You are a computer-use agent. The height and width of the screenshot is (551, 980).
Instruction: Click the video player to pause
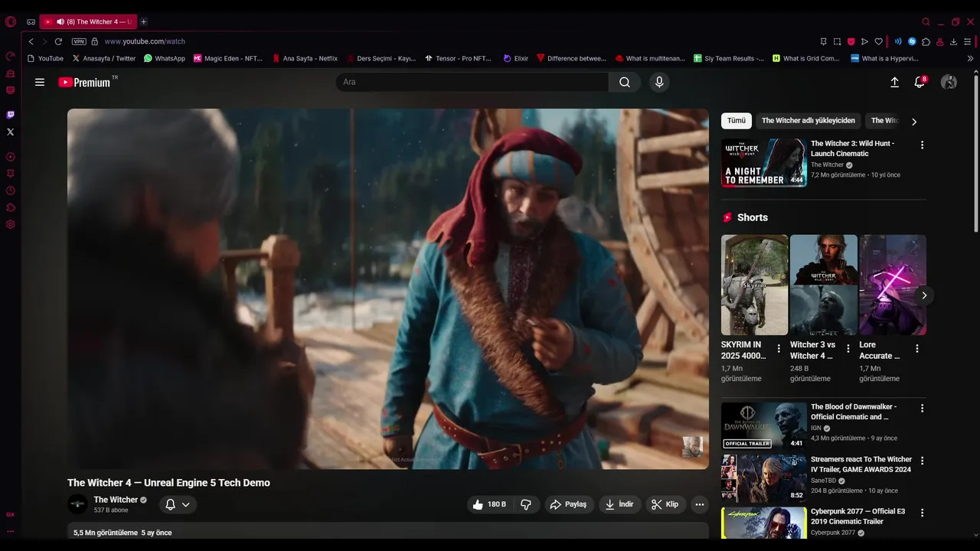(388, 289)
